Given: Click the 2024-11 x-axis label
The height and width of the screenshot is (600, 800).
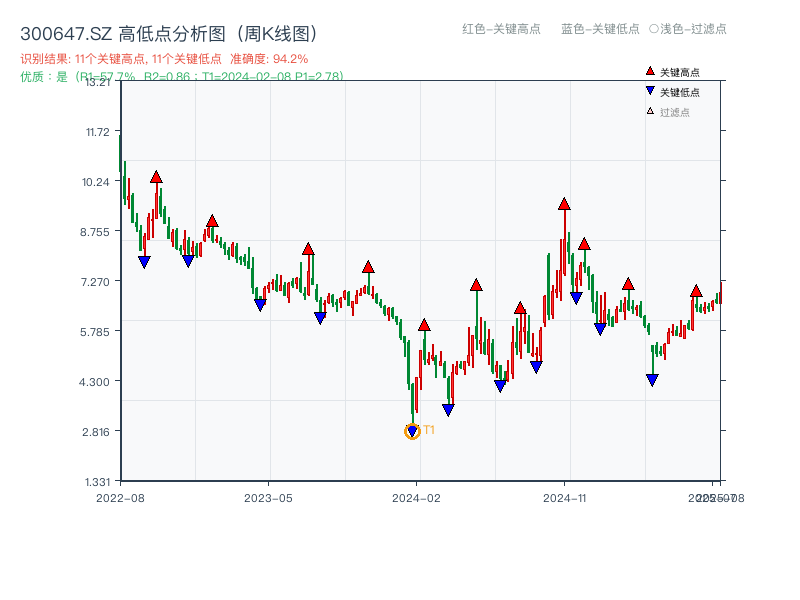Looking at the screenshot, I should (564, 498).
